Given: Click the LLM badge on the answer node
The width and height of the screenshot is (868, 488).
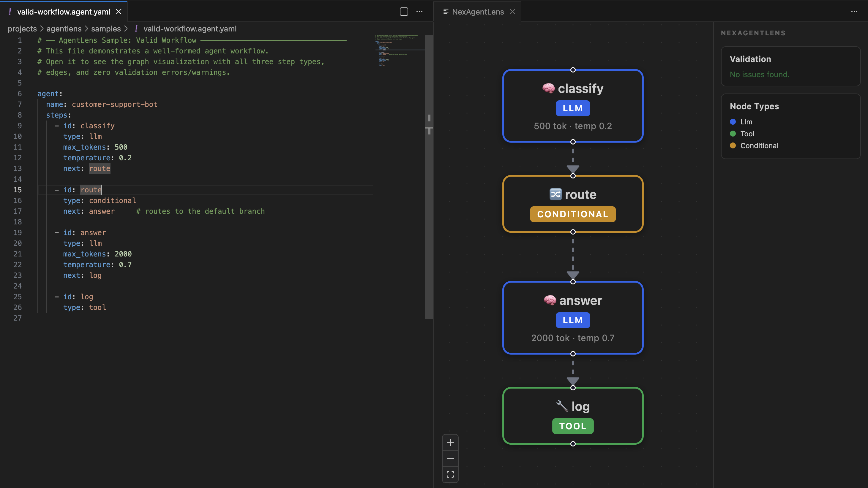Looking at the screenshot, I should pos(573,320).
